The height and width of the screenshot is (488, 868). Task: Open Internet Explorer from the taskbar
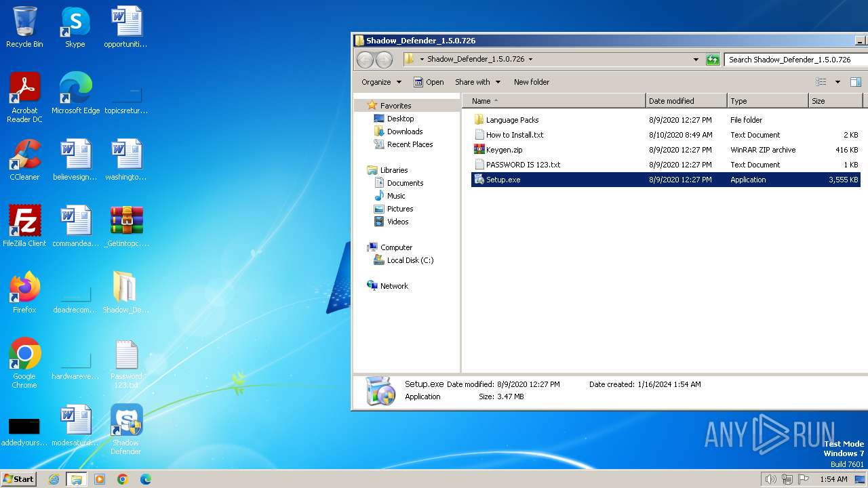click(x=54, y=479)
